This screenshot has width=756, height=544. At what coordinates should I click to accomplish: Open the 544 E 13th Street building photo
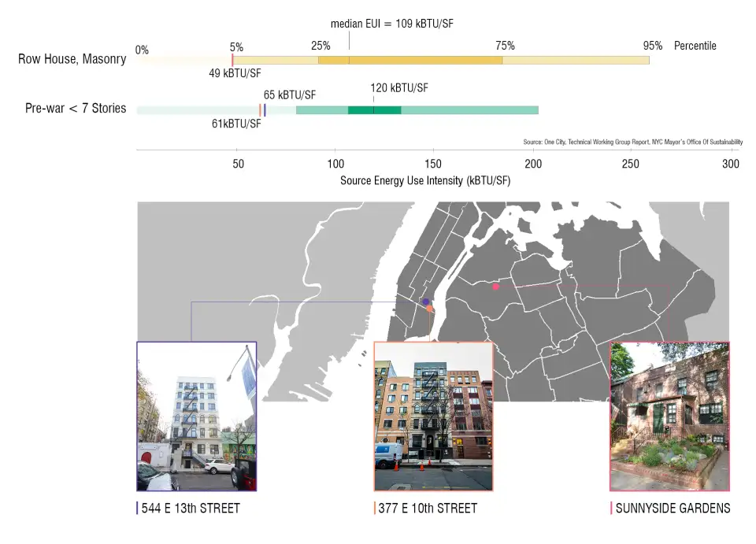[x=196, y=416]
